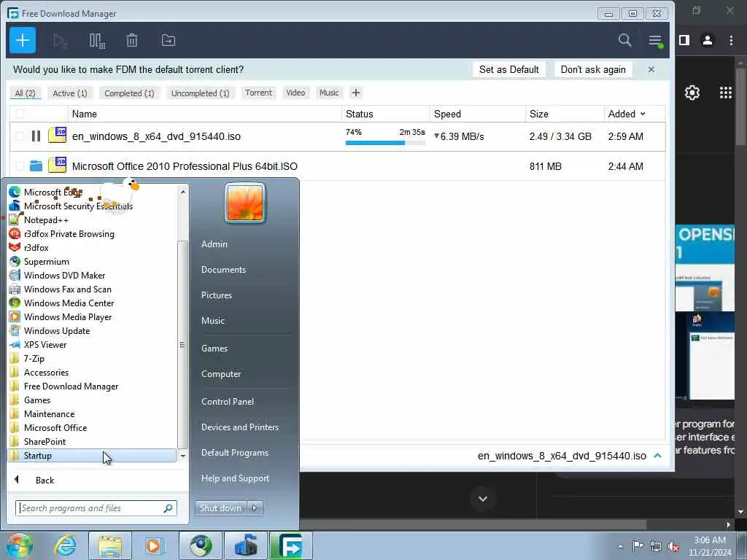The width and height of the screenshot is (747, 560).
Task: Click Set as Default button
Action: tap(508, 69)
